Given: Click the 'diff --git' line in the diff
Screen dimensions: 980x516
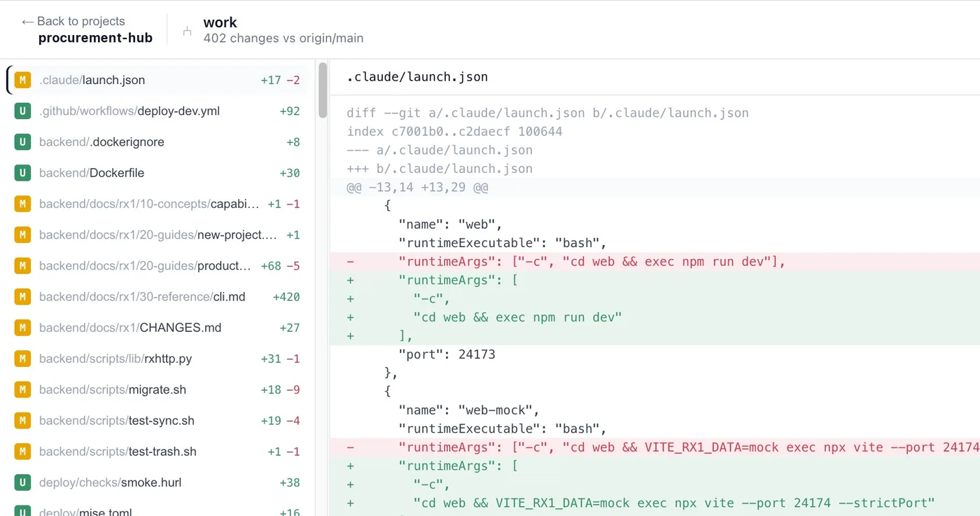Looking at the screenshot, I should coord(547,113).
